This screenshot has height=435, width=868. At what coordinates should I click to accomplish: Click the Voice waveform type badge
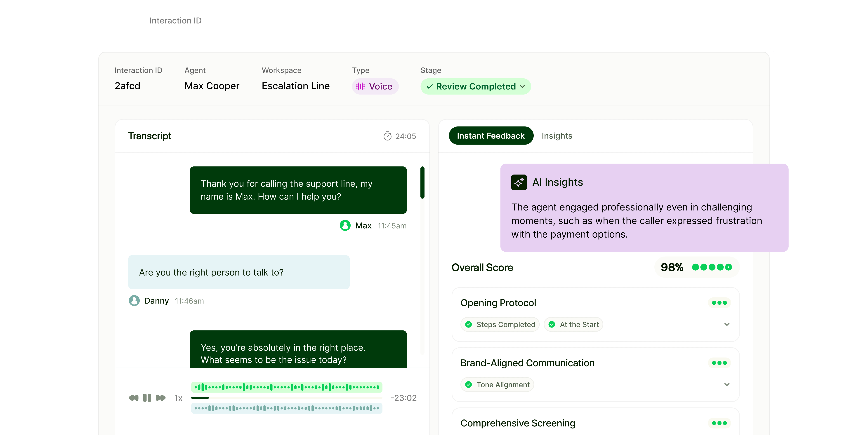point(375,87)
